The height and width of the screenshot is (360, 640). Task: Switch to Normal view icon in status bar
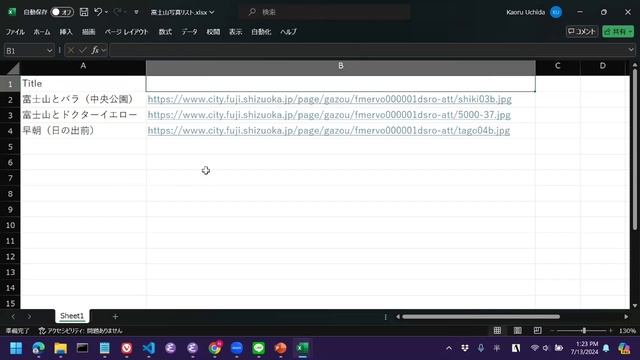click(497, 331)
